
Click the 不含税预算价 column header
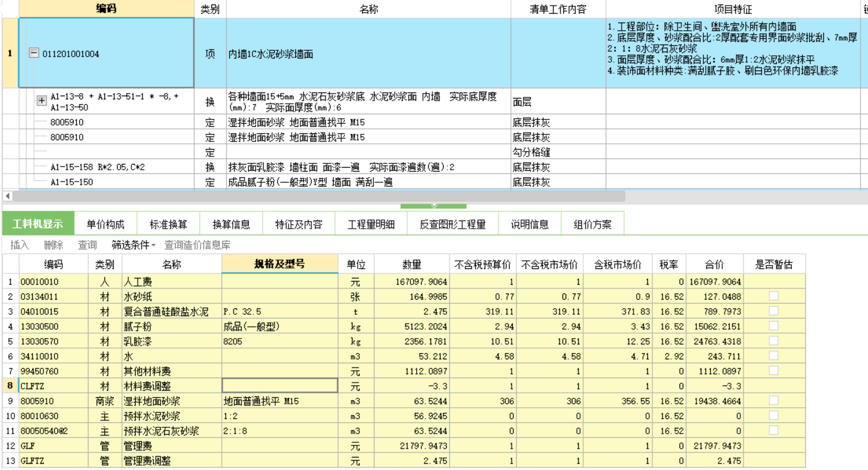(x=484, y=265)
